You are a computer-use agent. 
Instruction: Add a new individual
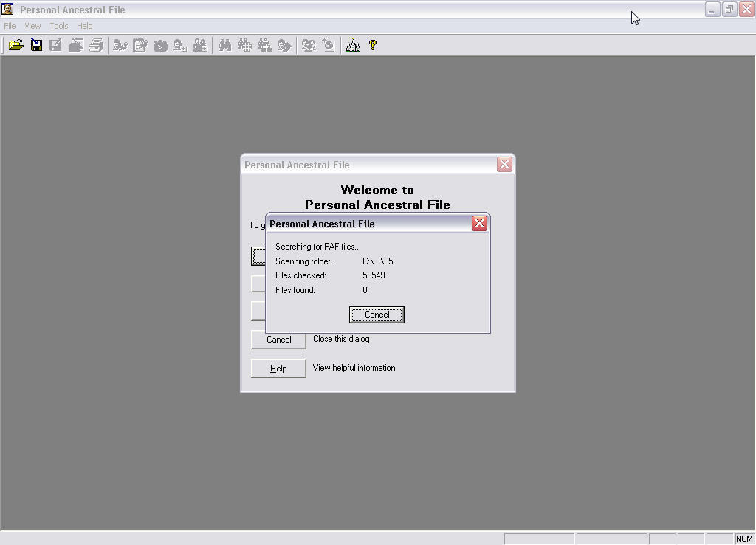pyautogui.click(x=179, y=45)
